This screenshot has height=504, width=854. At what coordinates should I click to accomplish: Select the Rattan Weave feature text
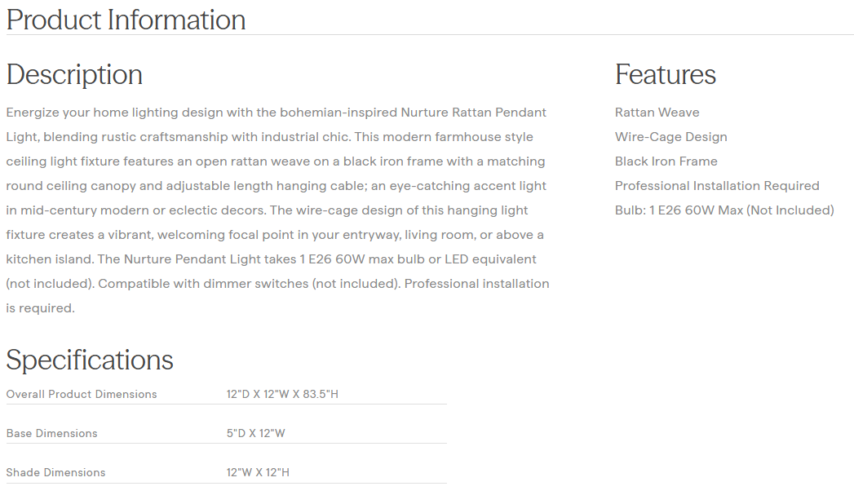[x=657, y=113]
